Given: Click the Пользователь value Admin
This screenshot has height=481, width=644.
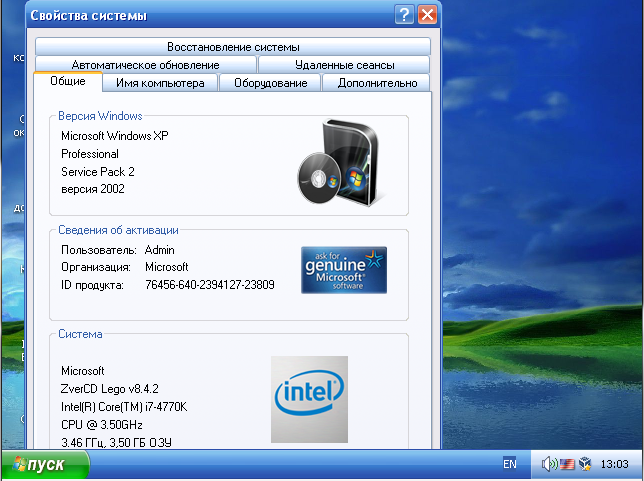Looking at the screenshot, I should (x=160, y=250).
